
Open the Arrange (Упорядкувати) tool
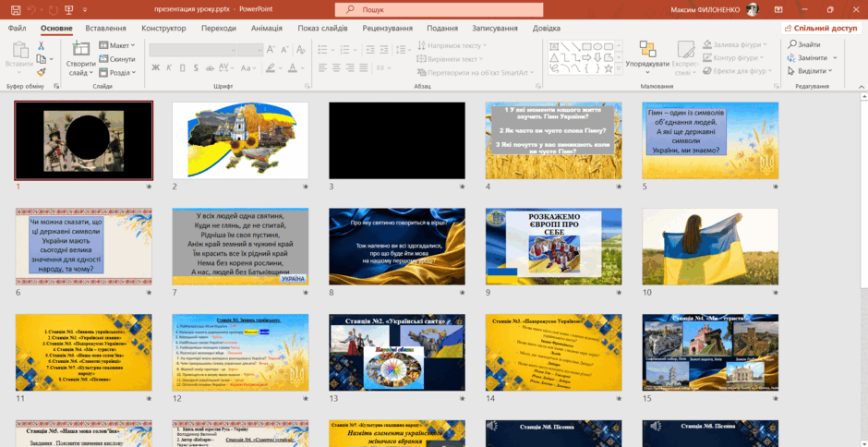[647, 57]
